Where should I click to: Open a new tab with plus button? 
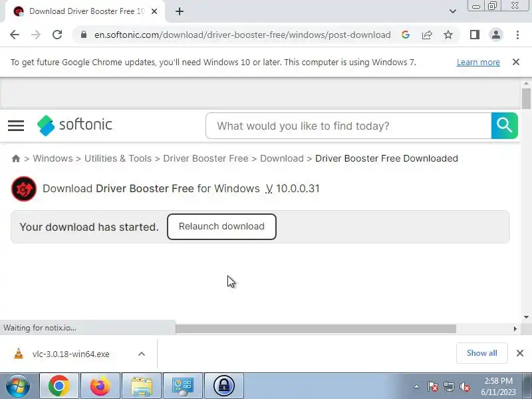pos(180,11)
